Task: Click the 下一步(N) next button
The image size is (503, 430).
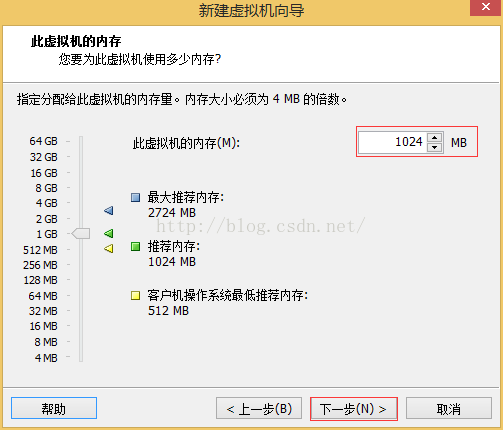Action: click(x=354, y=409)
